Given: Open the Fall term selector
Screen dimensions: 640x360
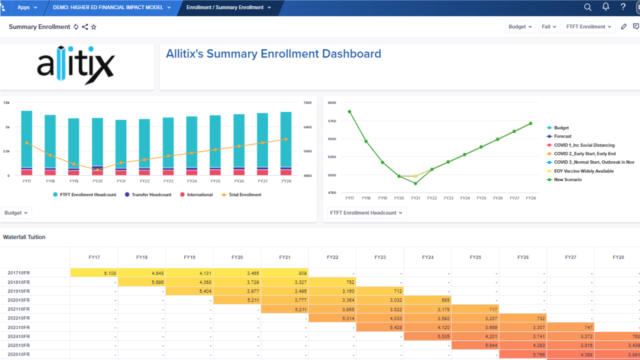Looking at the screenshot, I should click(549, 27).
